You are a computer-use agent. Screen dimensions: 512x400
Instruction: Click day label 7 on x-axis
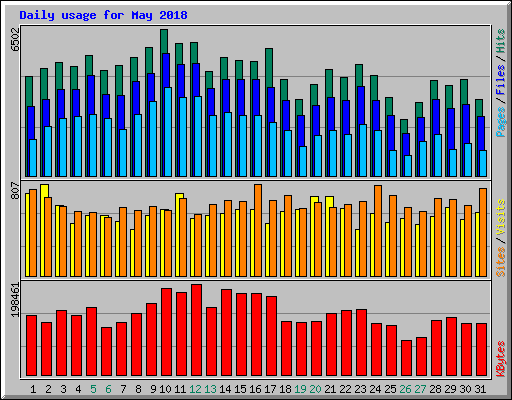(x=123, y=389)
